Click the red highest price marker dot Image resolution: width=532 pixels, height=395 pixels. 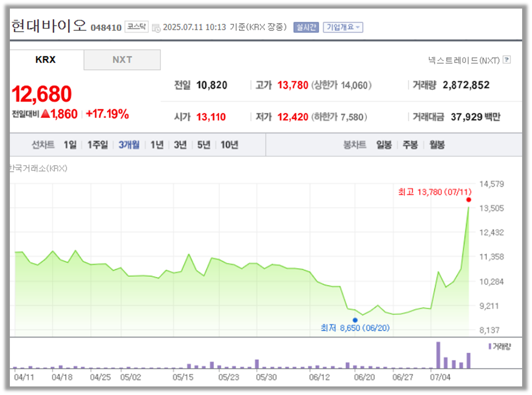(469, 200)
